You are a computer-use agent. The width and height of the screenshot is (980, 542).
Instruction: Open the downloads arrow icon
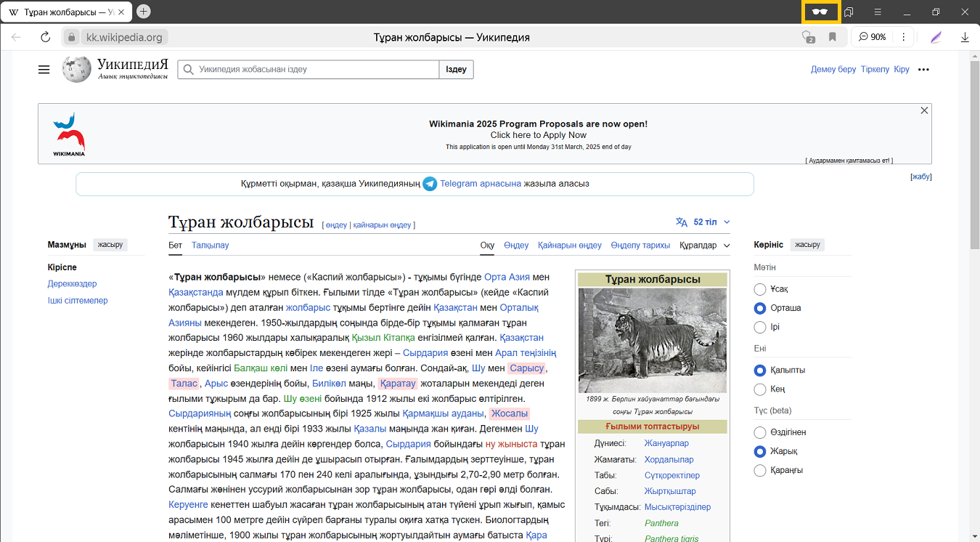965,37
